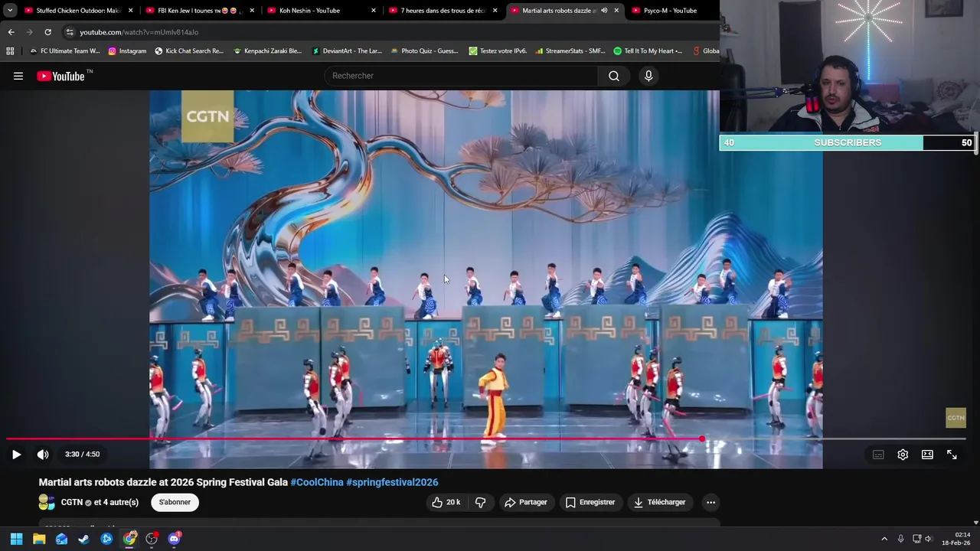
Task: View site information icon in address bar
Action: click(70, 32)
